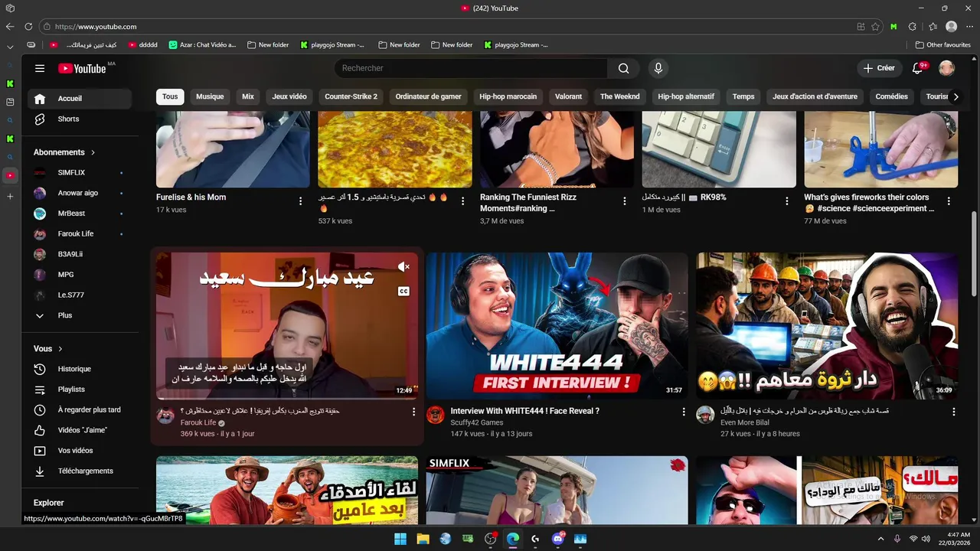Open Scuffy42 Games channel avatar

(x=436, y=415)
